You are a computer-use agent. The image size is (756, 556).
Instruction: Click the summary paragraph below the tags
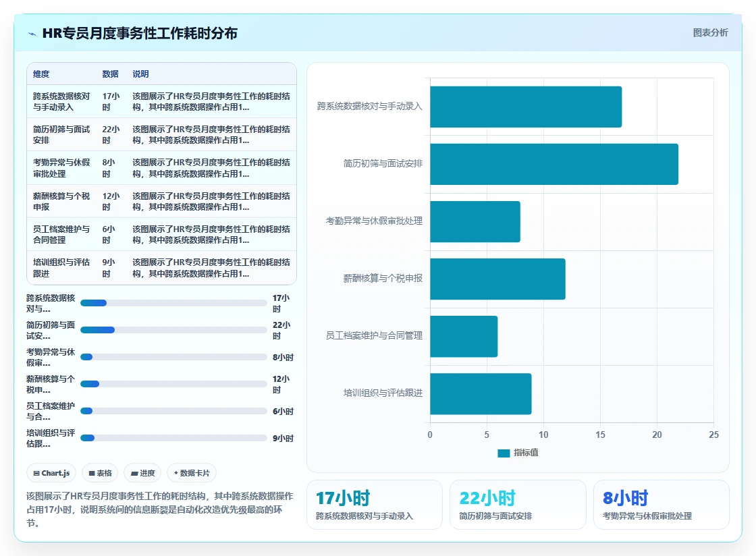coord(160,509)
